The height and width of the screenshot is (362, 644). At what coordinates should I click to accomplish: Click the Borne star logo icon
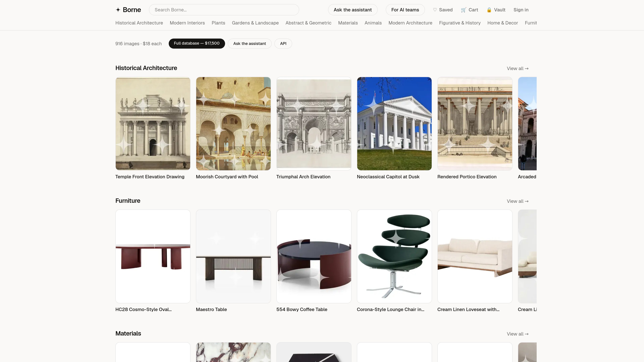(118, 10)
